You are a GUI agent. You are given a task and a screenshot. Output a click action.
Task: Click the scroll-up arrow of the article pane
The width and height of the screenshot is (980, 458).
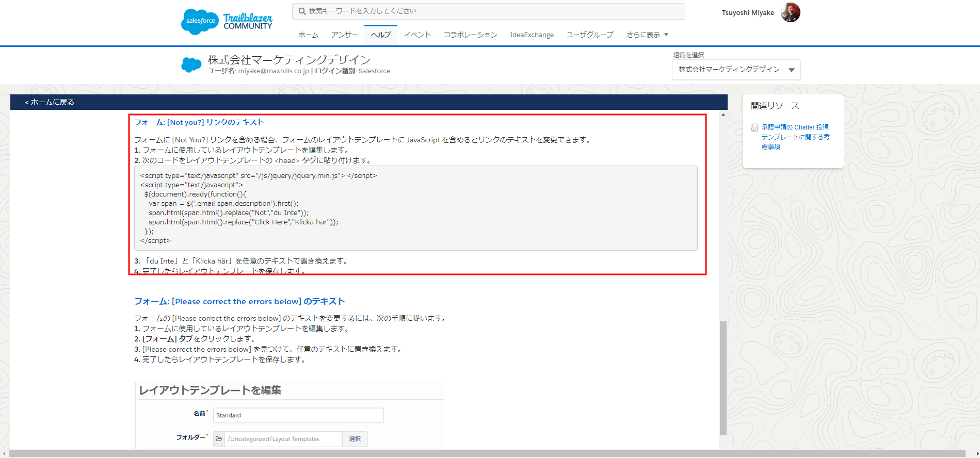click(723, 114)
